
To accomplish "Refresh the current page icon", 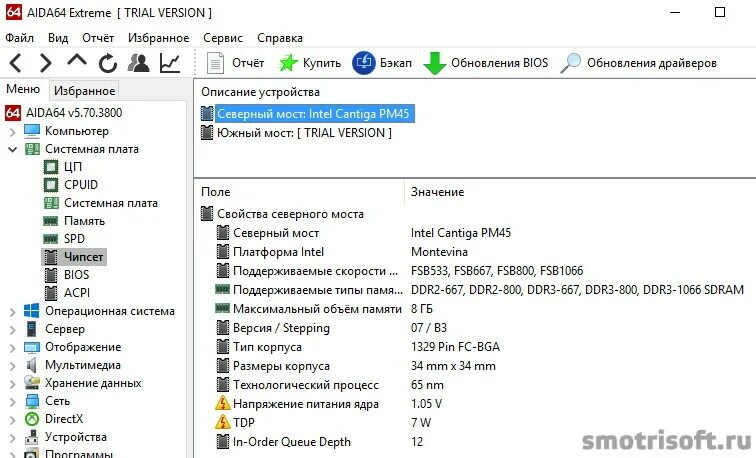I will tap(108, 63).
